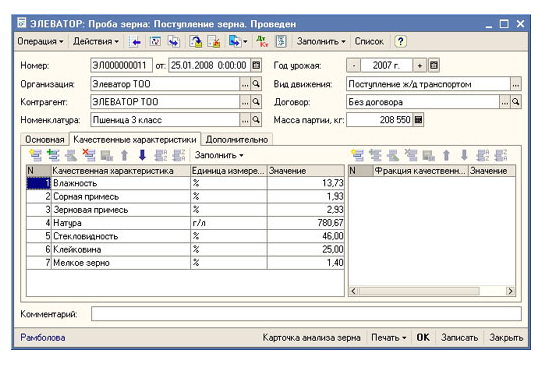Open the go-to dropdown icon in main toolbar
The image size is (545, 367).
click(237, 42)
